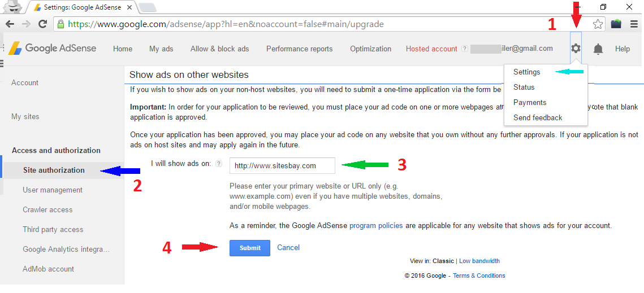Select Google Analytics integration in sidebar

[x=67, y=248]
